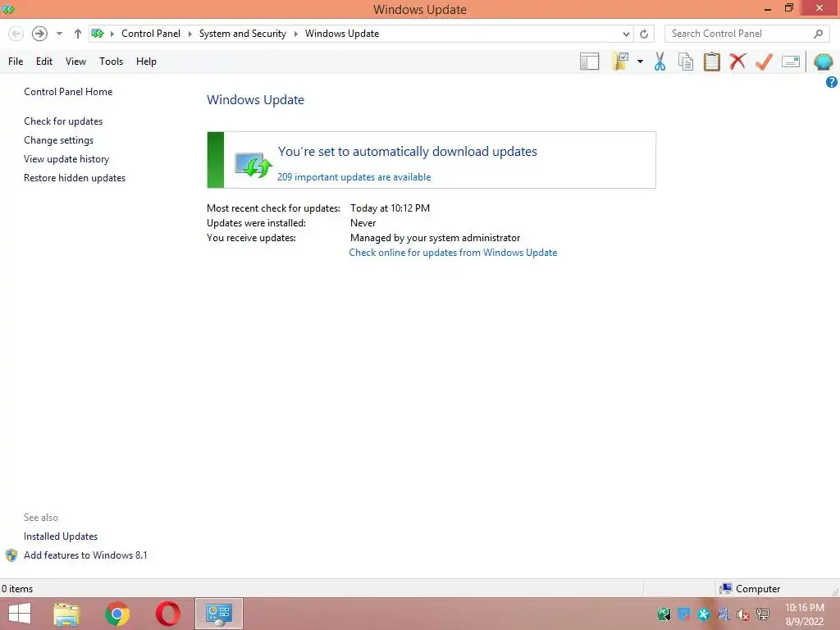Click the window title bar app icon
Image resolution: width=840 pixels, height=630 pixels.
(x=8, y=9)
